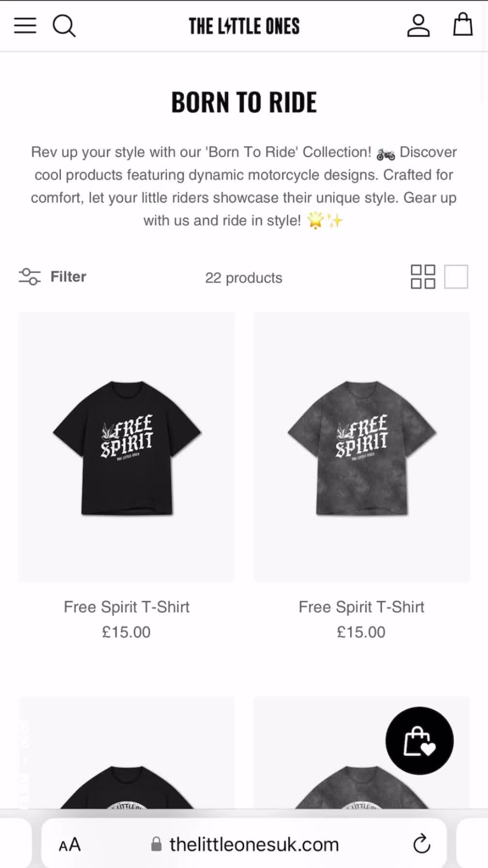Reload the page in Safari

click(x=422, y=844)
